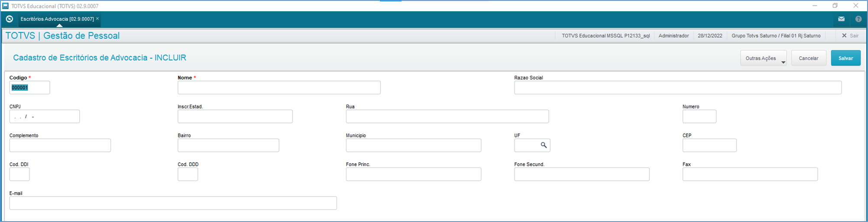Minimize the TOTVS Educacional window
868x222 pixels.
point(815,6)
